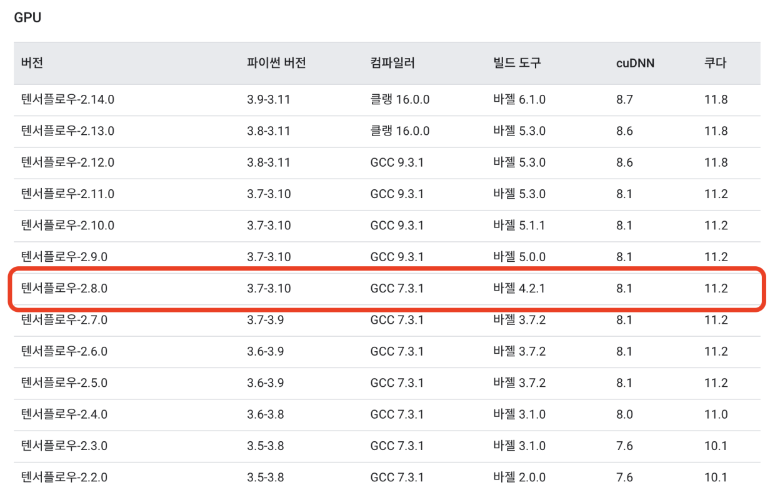Screen dimensions: 771x490
Task: Select the 텐서플로우-2.3.0 version cell
Action: 64,445
